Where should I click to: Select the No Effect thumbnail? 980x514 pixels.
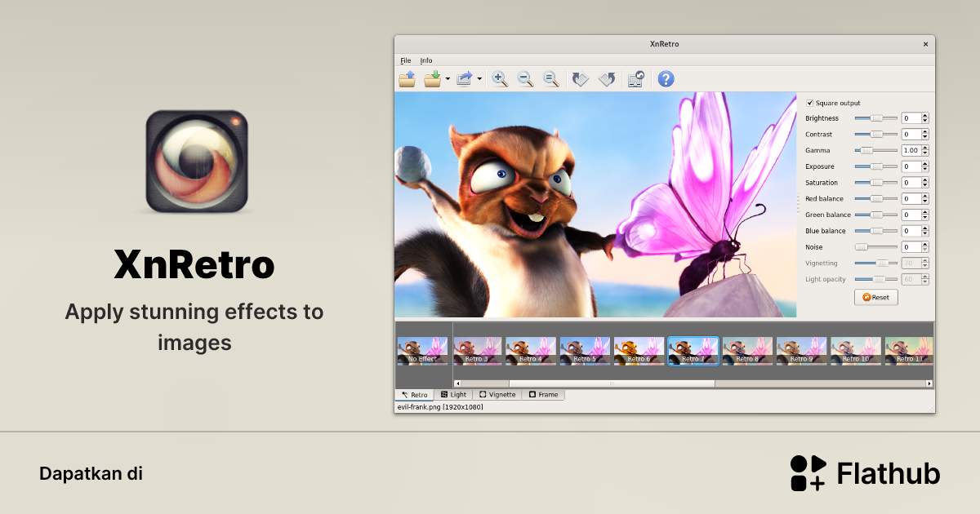[422, 350]
